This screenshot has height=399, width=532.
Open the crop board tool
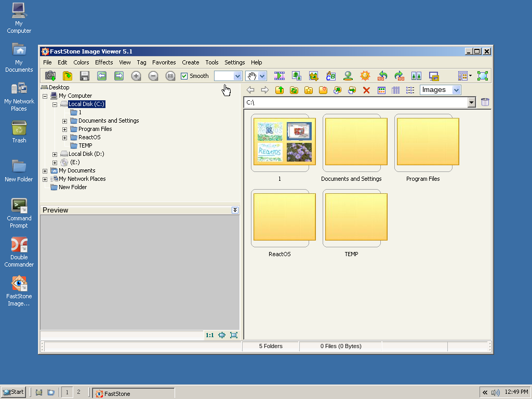point(313,76)
